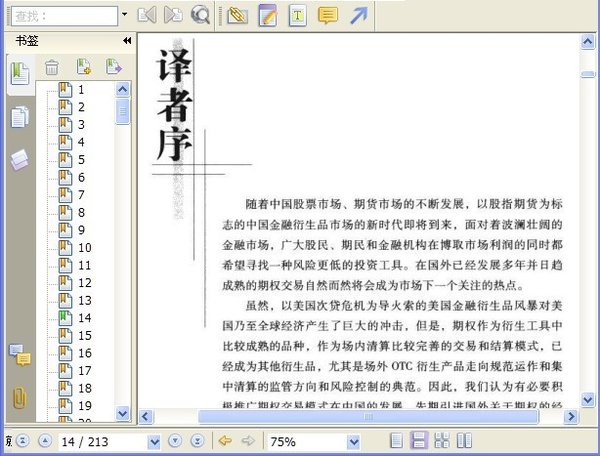600x456 pixels.
Task: Click the yellow previous view arrow
Action: point(225,441)
